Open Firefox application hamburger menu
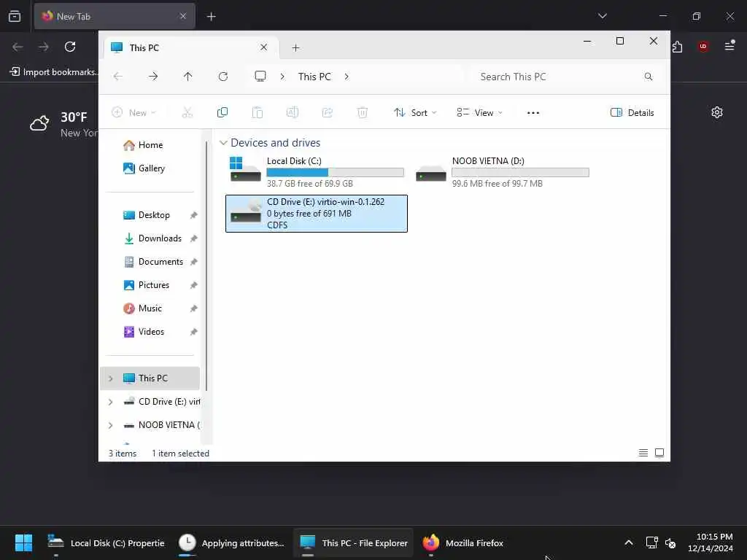The height and width of the screenshot is (560, 747). [729, 46]
